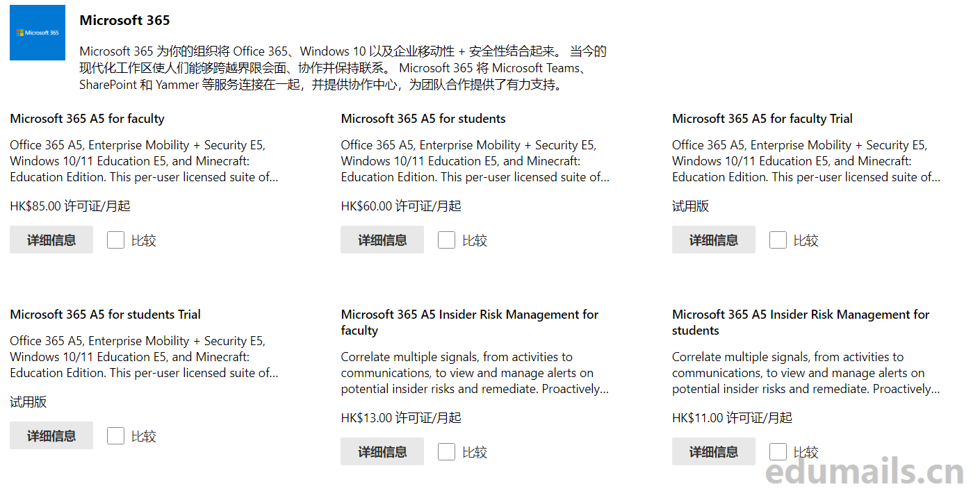Click the Microsoft 365 heading link
Image resolution: width=980 pixels, height=500 pixels.
(x=124, y=20)
